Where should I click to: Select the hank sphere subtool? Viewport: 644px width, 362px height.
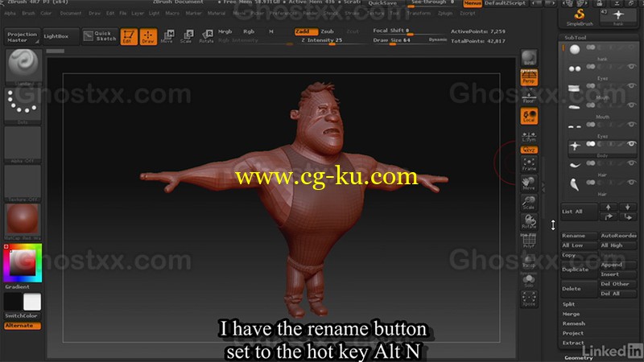coord(575,50)
